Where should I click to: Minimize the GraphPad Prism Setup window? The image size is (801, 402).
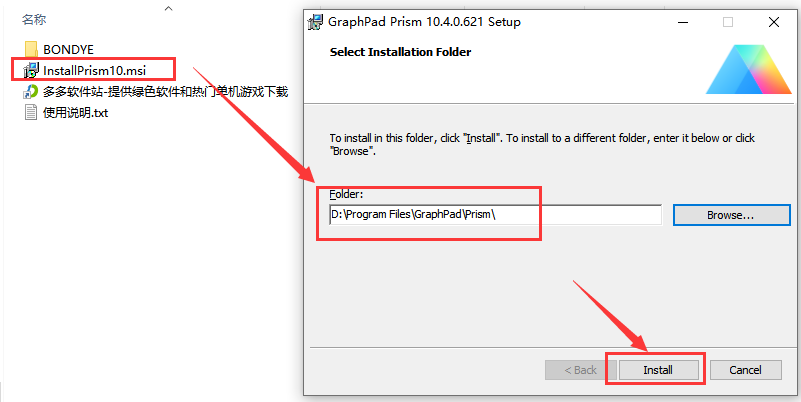(x=682, y=21)
